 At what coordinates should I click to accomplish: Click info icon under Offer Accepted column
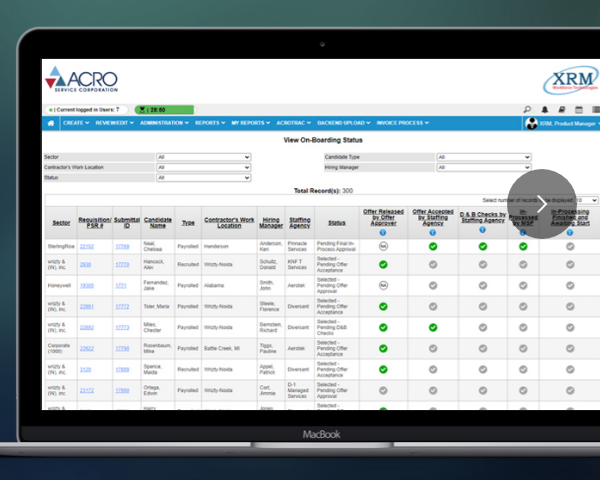pos(433,232)
